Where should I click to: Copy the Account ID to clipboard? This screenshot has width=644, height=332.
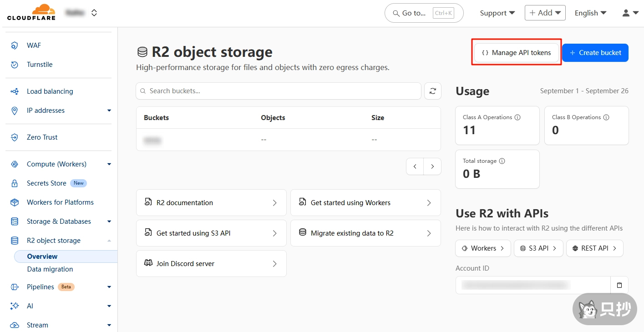[x=619, y=285]
